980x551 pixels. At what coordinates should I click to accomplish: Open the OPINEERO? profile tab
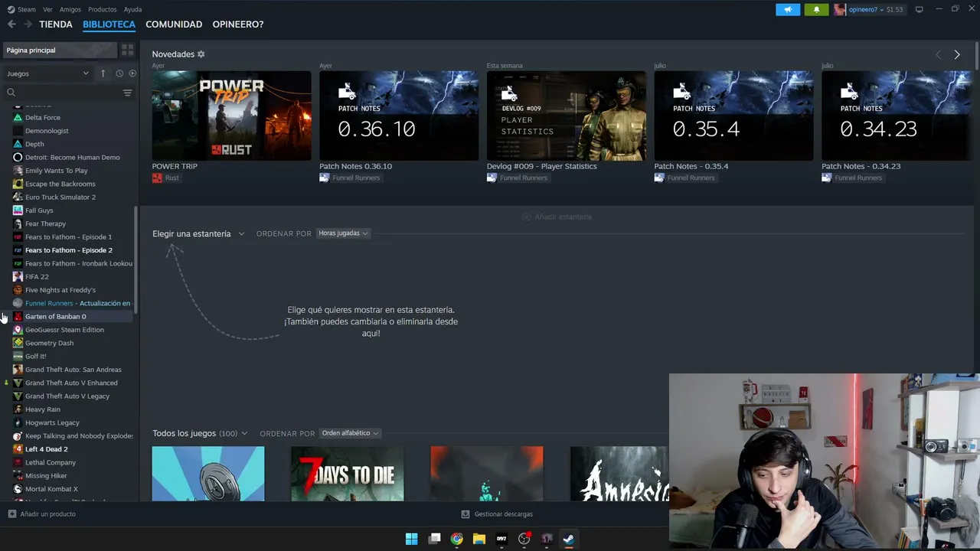pos(238,24)
